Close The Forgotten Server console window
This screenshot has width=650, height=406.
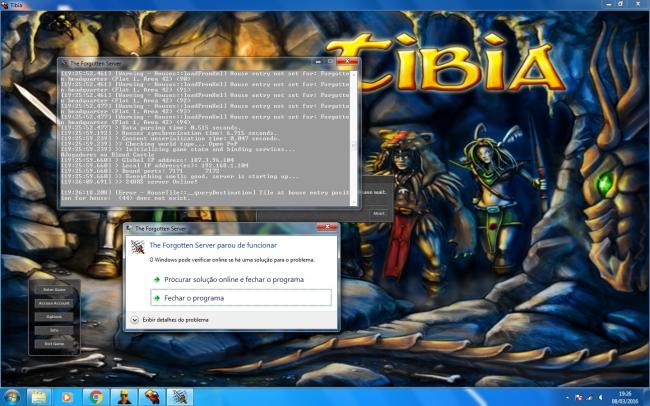[347, 61]
